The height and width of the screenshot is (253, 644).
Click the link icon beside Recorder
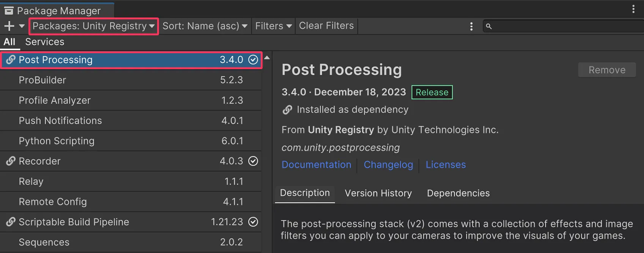coord(11,161)
